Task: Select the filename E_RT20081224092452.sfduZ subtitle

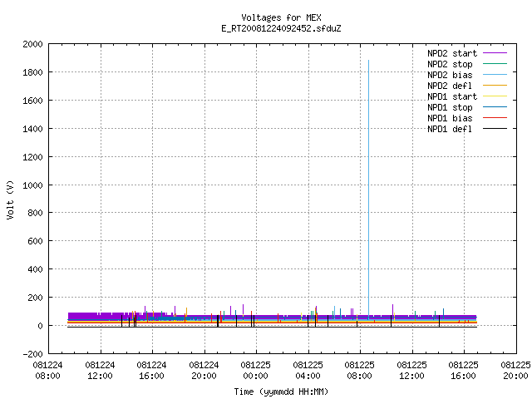Action: click(x=281, y=28)
